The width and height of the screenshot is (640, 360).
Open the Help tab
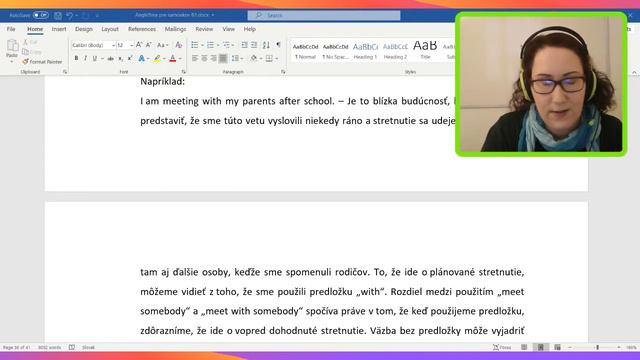pyautogui.click(x=249, y=29)
